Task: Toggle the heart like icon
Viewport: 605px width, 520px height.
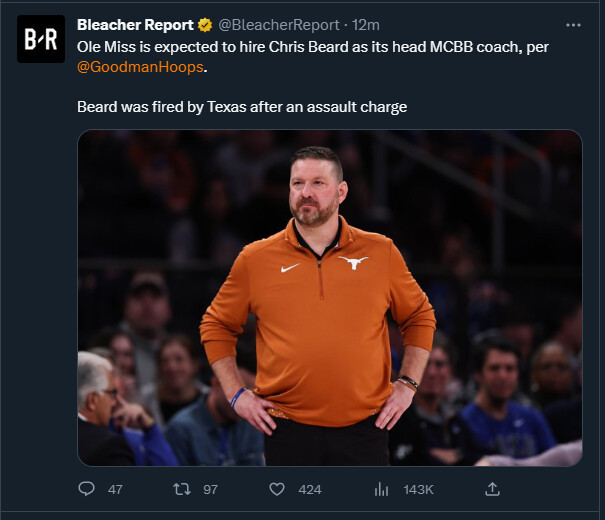Action: (x=277, y=489)
